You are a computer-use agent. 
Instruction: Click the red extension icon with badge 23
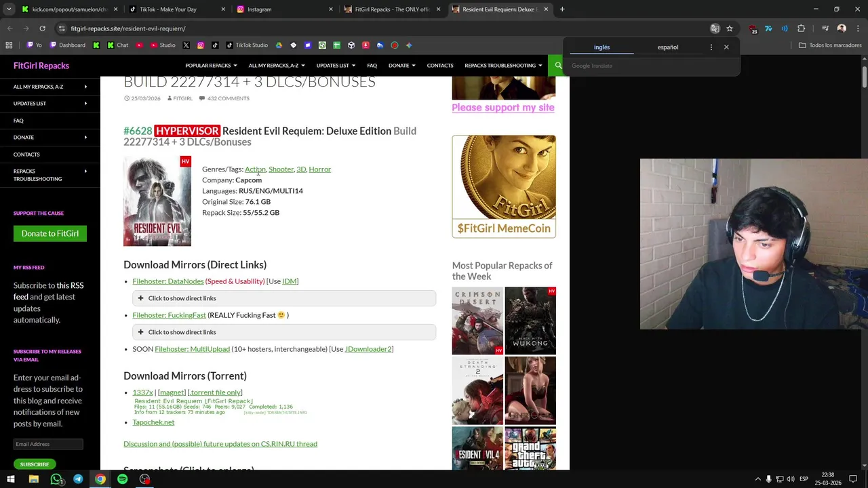(x=753, y=29)
